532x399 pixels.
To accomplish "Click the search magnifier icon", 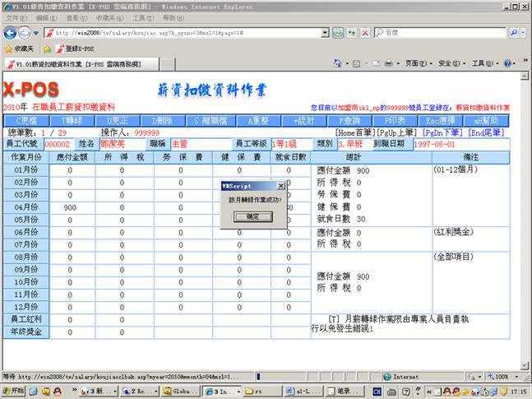I will click(513, 33).
